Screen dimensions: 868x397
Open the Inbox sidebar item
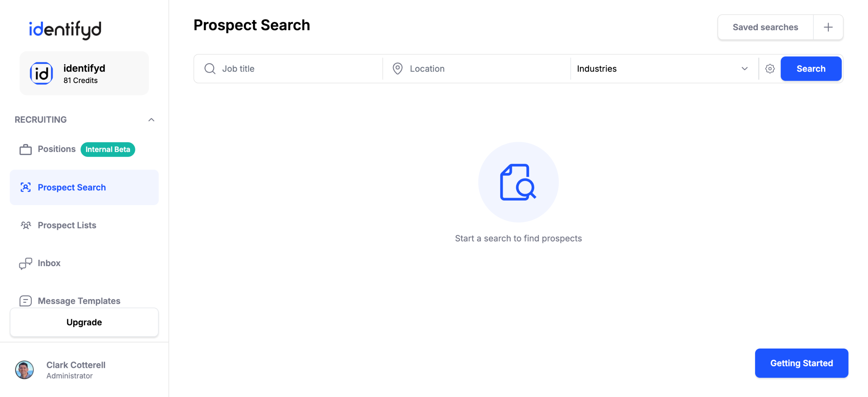tap(49, 263)
